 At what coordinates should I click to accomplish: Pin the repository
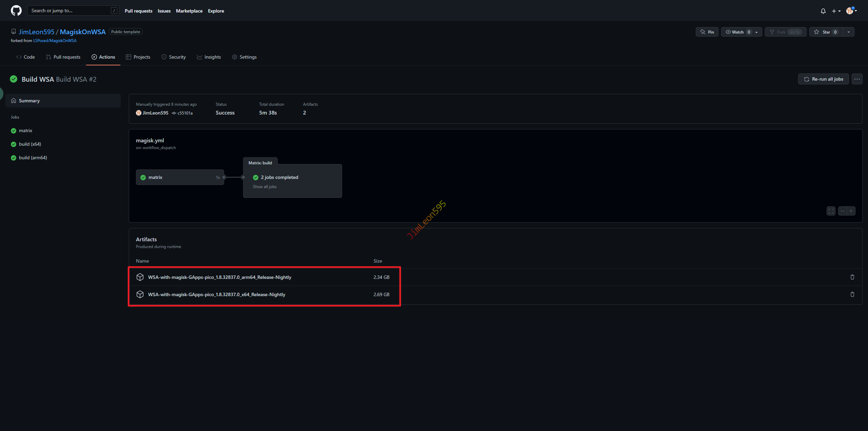coord(707,32)
